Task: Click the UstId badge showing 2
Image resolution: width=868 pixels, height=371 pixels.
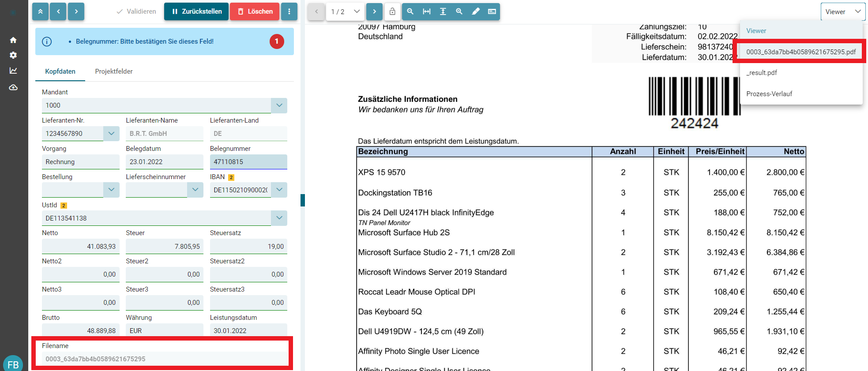Action: tap(64, 206)
